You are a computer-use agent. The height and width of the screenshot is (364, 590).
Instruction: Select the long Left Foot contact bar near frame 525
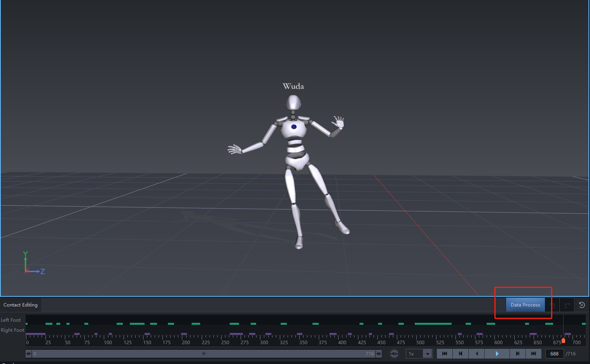433,324
